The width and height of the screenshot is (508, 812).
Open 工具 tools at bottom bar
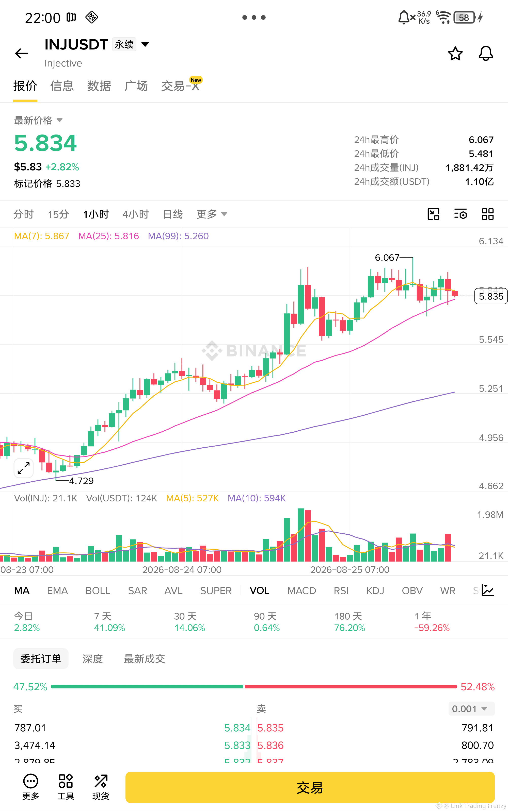point(66,787)
